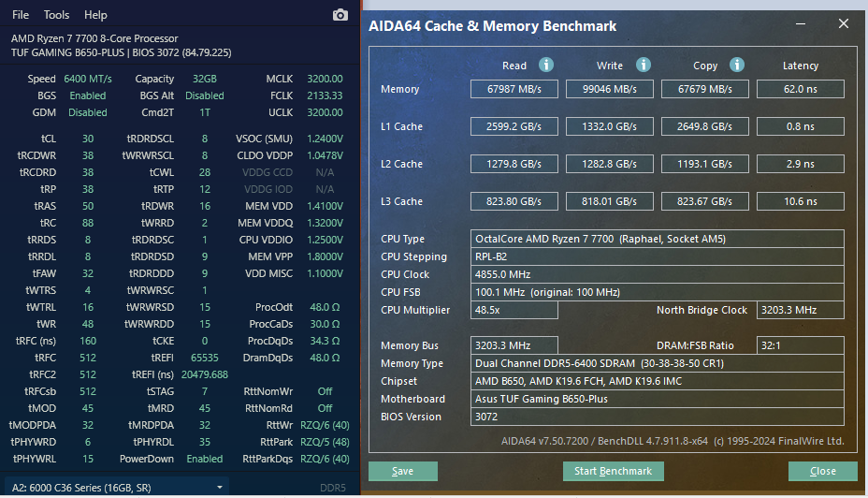Select the L2 Cache Latency 2.9 ns field
This screenshot has height=498, width=868.
click(801, 164)
